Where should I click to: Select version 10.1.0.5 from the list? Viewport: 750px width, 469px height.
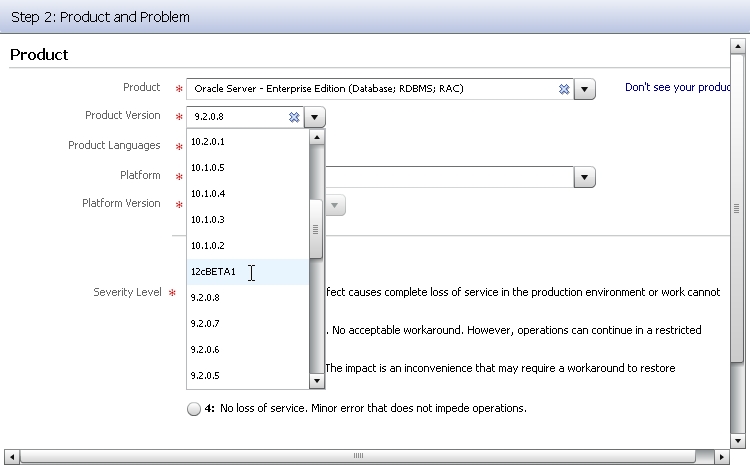pyautogui.click(x=248, y=168)
